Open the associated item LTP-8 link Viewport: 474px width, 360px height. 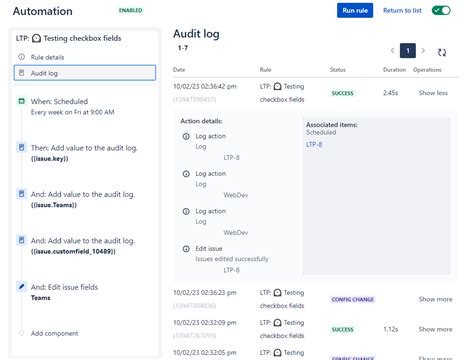(314, 145)
